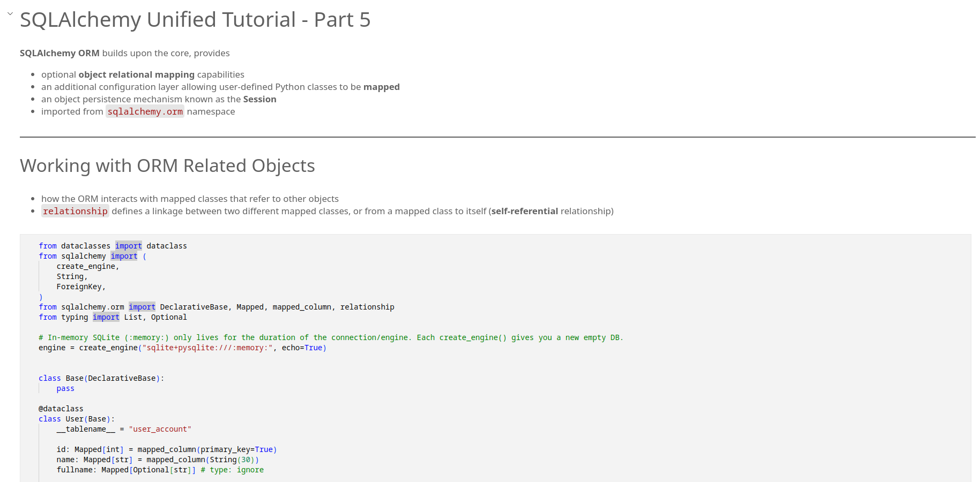Image resolution: width=980 pixels, height=482 pixels.
Task: Click the bullet mentioning object relational mapping
Action: 136,74
